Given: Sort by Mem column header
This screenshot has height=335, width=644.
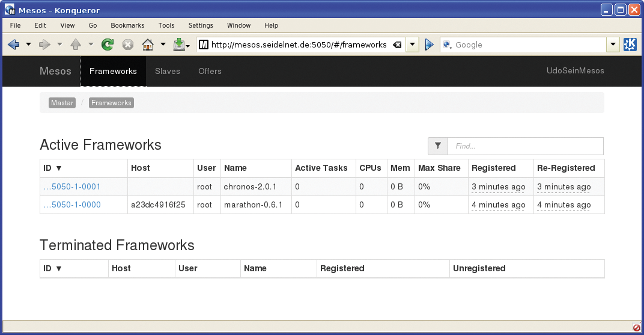Looking at the screenshot, I should coord(400,168).
